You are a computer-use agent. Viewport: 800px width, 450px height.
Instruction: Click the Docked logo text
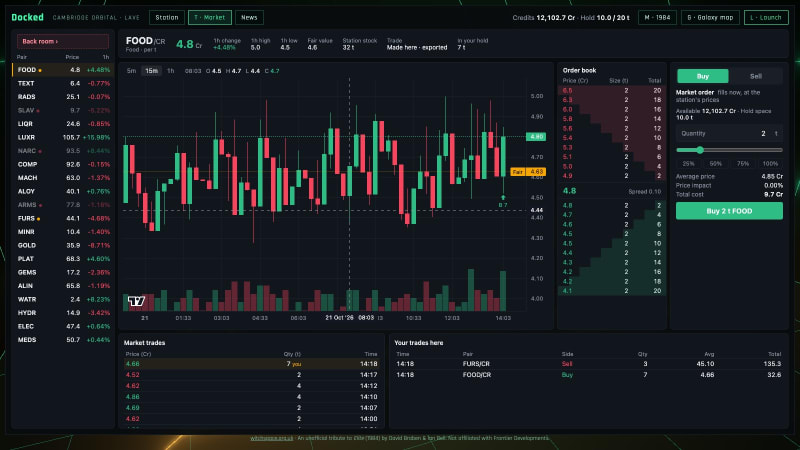[x=28, y=17]
